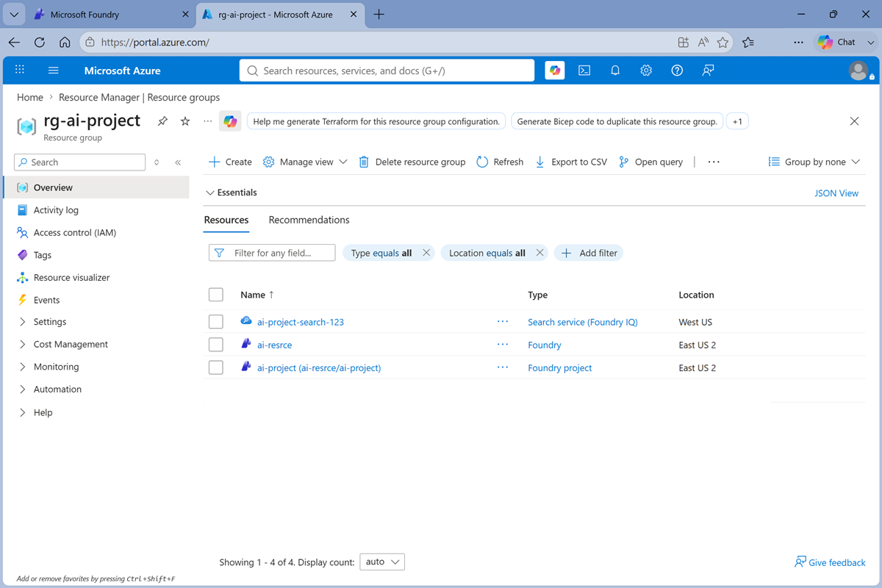
Task: Click the Filter for any field box
Action: pyautogui.click(x=272, y=253)
